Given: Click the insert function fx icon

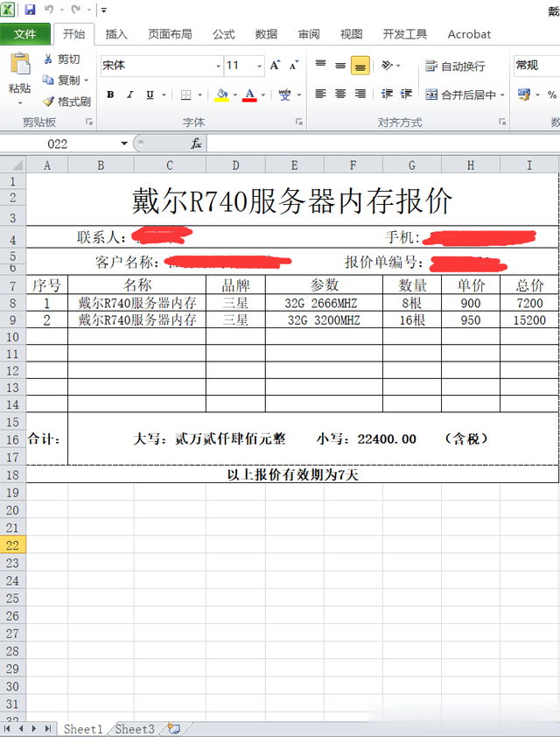Looking at the screenshot, I should click(196, 144).
